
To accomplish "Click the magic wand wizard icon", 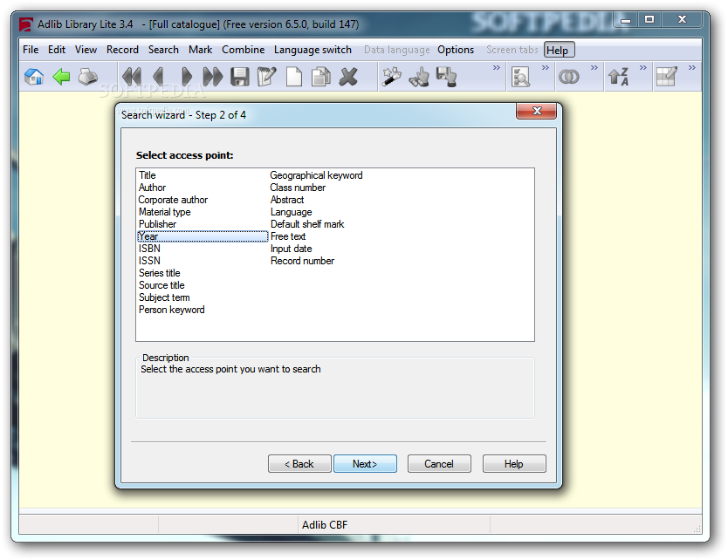I will point(391,77).
